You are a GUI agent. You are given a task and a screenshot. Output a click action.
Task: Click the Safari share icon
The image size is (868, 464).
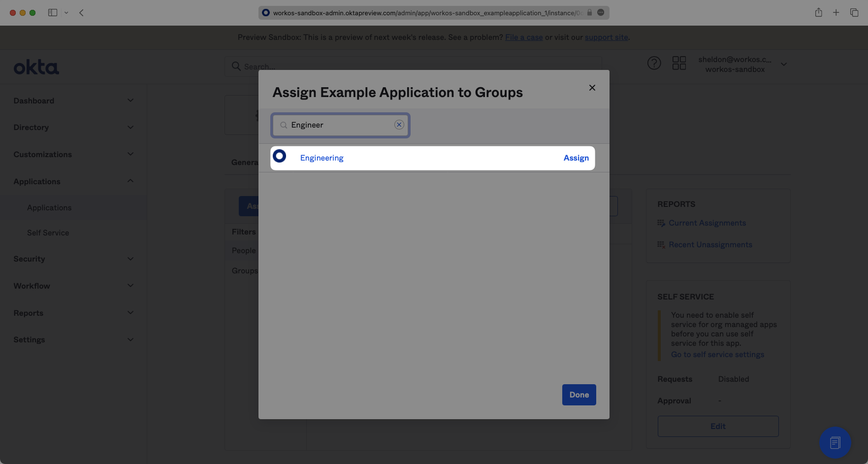pyautogui.click(x=818, y=13)
